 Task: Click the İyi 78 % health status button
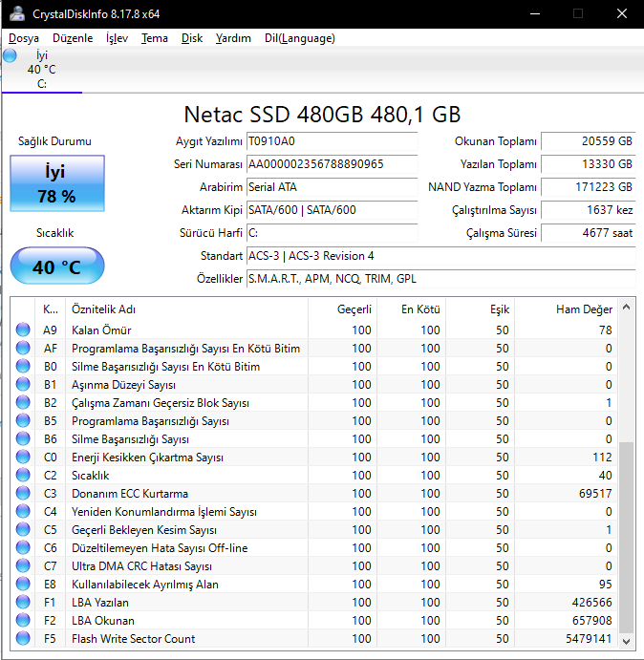tap(57, 183)
